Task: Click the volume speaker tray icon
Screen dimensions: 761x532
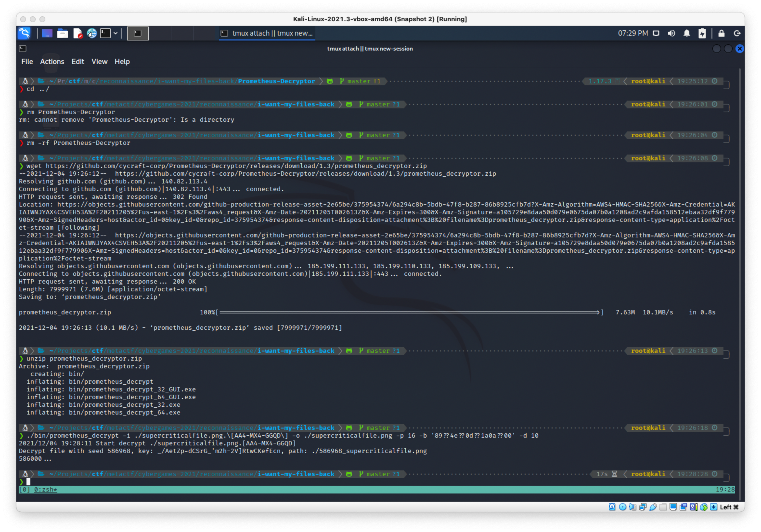Action: click(x=671, y=33)
